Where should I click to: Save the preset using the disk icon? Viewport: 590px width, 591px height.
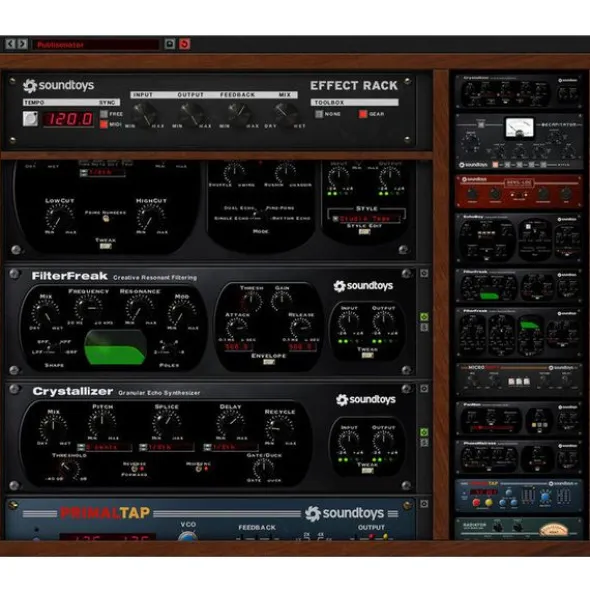tap(170, 44)
